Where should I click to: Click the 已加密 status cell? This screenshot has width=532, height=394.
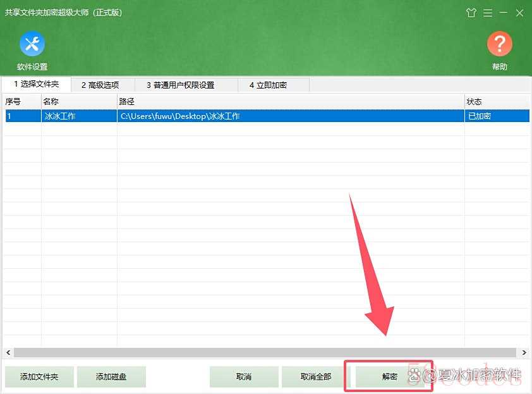pyautogui.click(x=497, y=116)
